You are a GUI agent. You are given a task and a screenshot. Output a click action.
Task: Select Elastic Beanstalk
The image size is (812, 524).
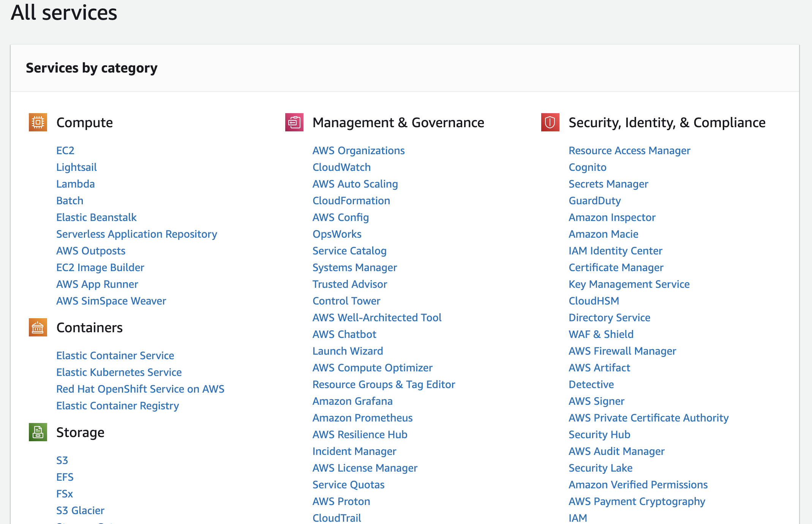pyautogui.click(x=96, y=217)
